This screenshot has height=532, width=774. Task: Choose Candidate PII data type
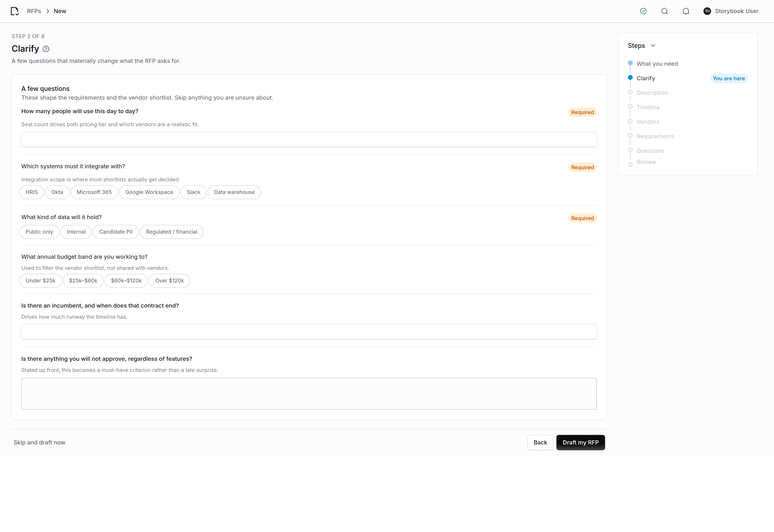click(116, 232)
